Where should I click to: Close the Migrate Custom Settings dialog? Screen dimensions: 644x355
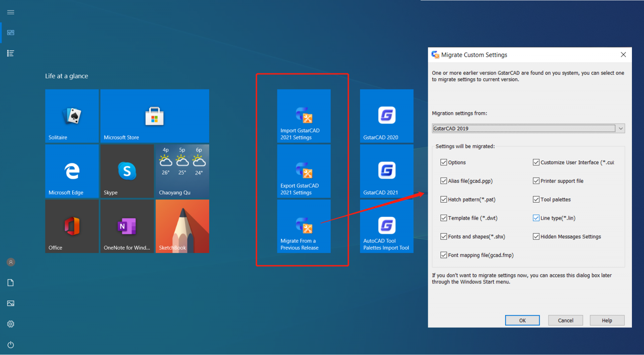623,55
